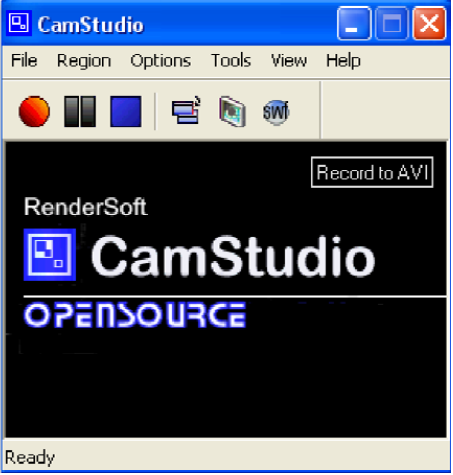This screenshot has width=453, height=475.
Task: Click the Record to AVI label
Action: pyautogui.click(x=372, y=172)
